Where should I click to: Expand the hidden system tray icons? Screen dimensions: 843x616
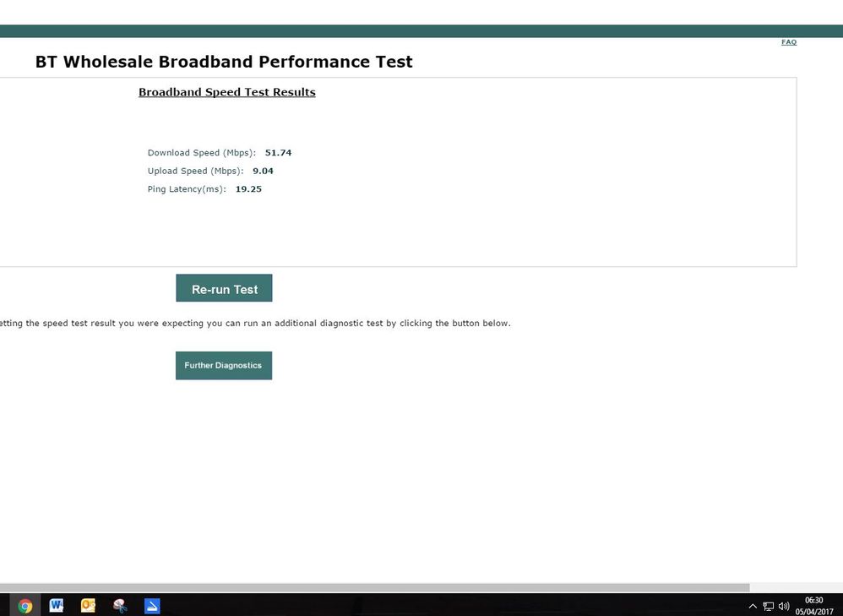coord(753,607)
